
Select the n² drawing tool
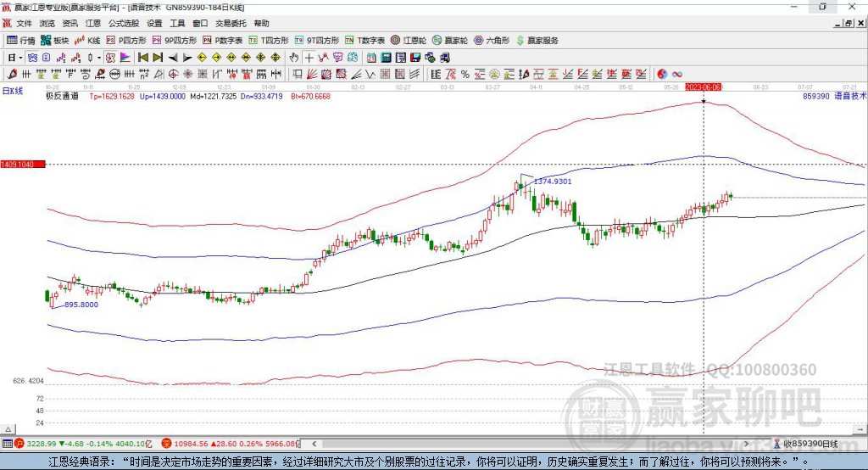(144, 75)
